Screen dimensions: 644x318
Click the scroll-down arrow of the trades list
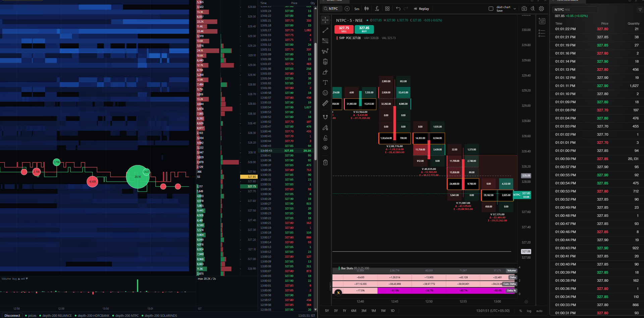tap(316, 310)
